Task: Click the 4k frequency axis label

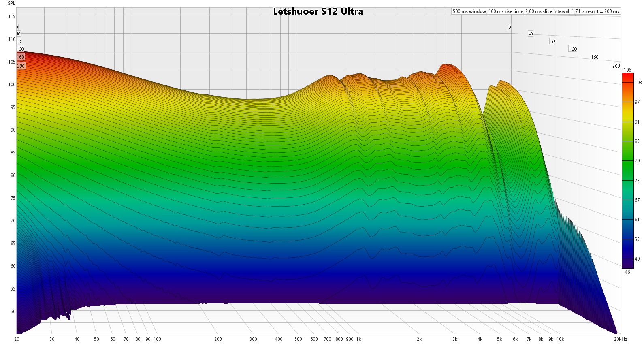Action: (480, 339)
